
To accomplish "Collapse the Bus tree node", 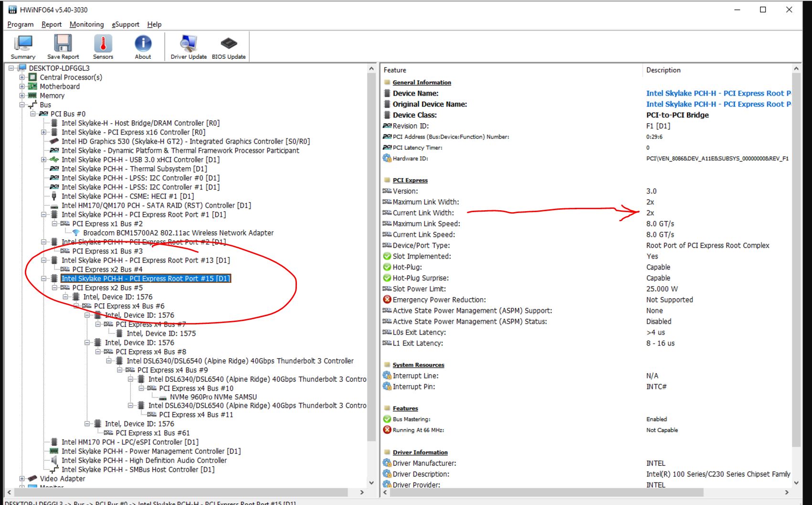I will coord(21,105).
